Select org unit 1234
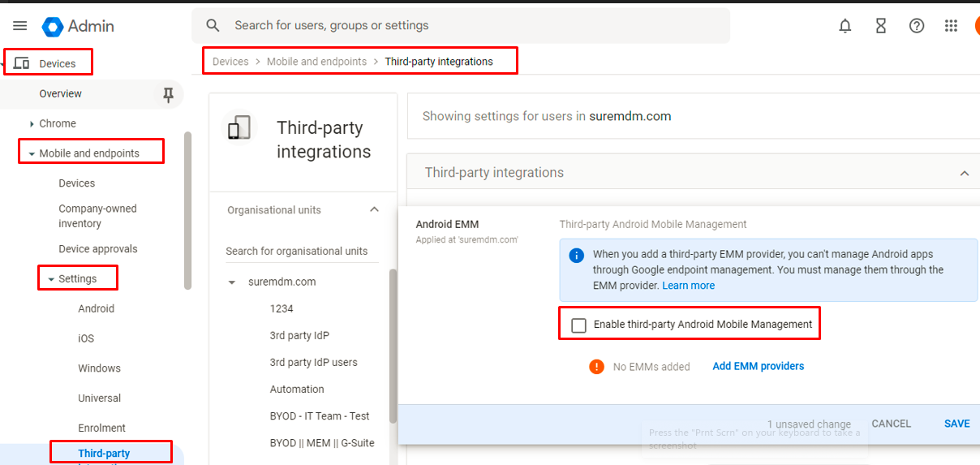Screen dimensions: 980x465 282,309
